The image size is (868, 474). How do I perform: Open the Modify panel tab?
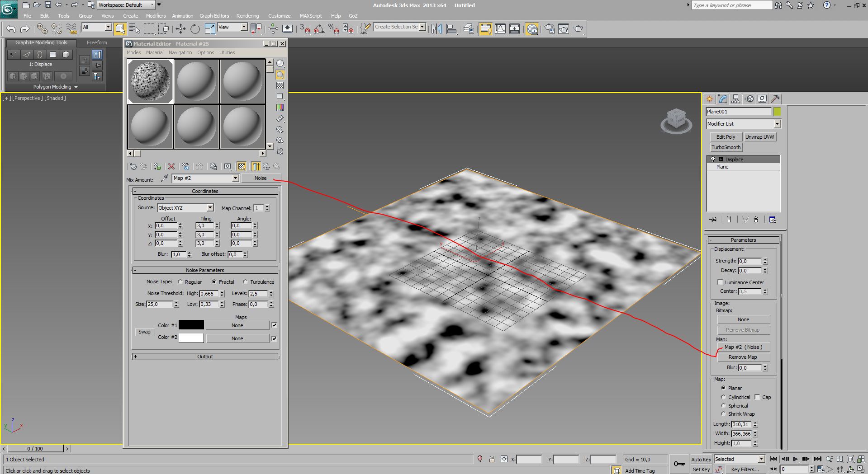pos(722,99)
